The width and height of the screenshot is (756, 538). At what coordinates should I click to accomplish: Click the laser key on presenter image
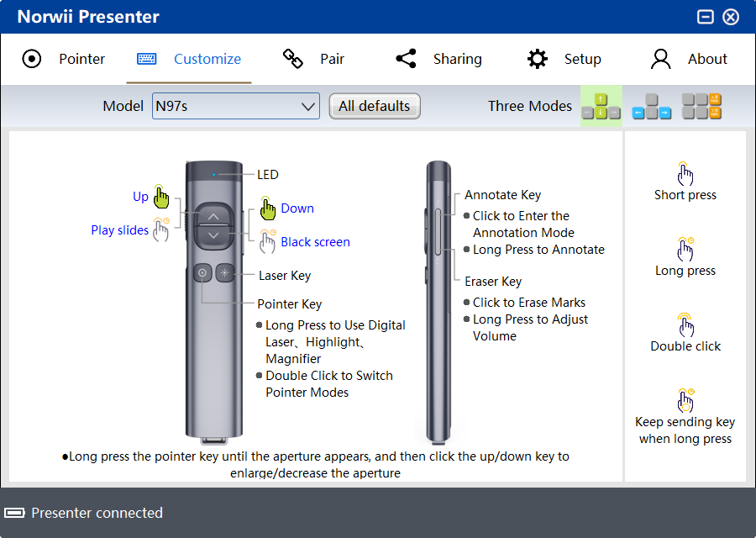click(x=224, y=273)
